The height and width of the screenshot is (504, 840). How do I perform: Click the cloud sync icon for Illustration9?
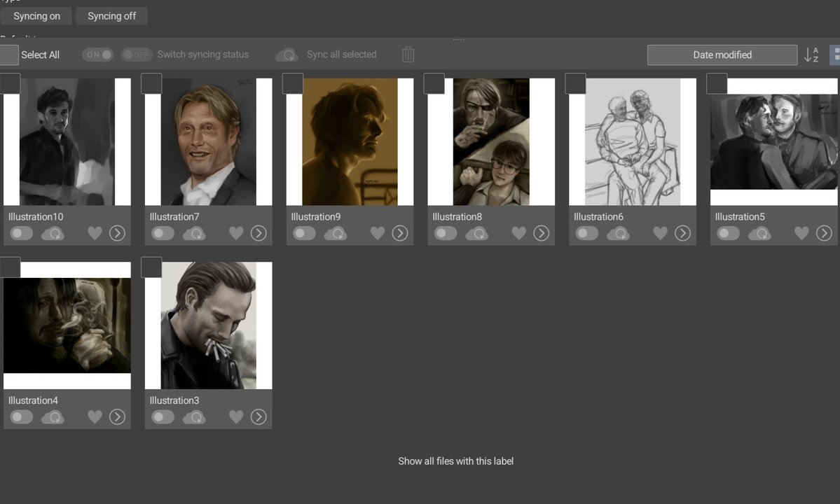(336, 234)
